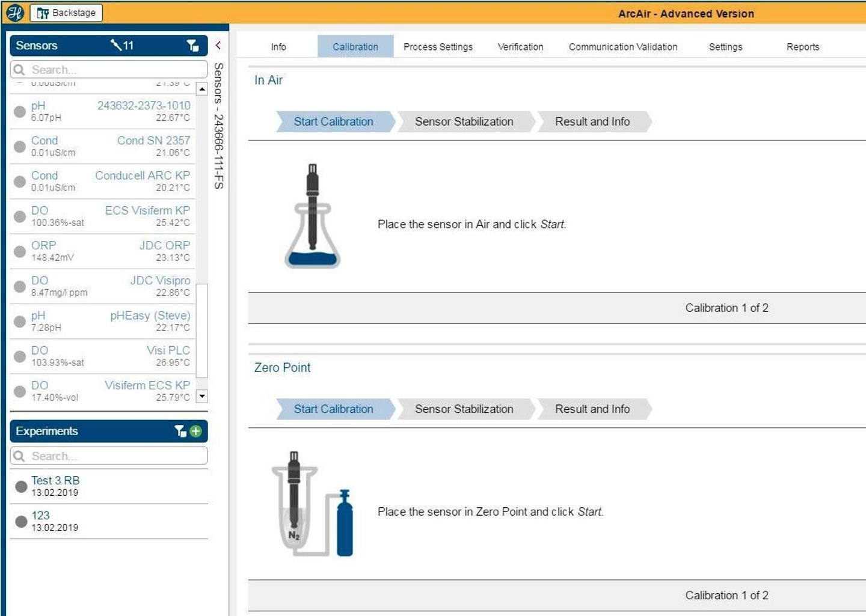Open the Backstage menu
The width and height of the screenshot is (866, 616).
pyautogui.click(x=66, y=13)
